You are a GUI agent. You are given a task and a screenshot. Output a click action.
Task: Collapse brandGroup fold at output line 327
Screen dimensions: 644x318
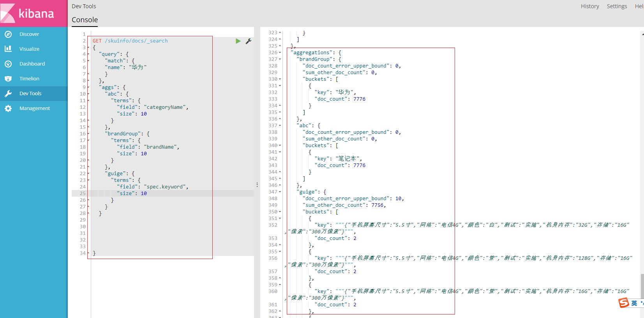tap(280, 59)
